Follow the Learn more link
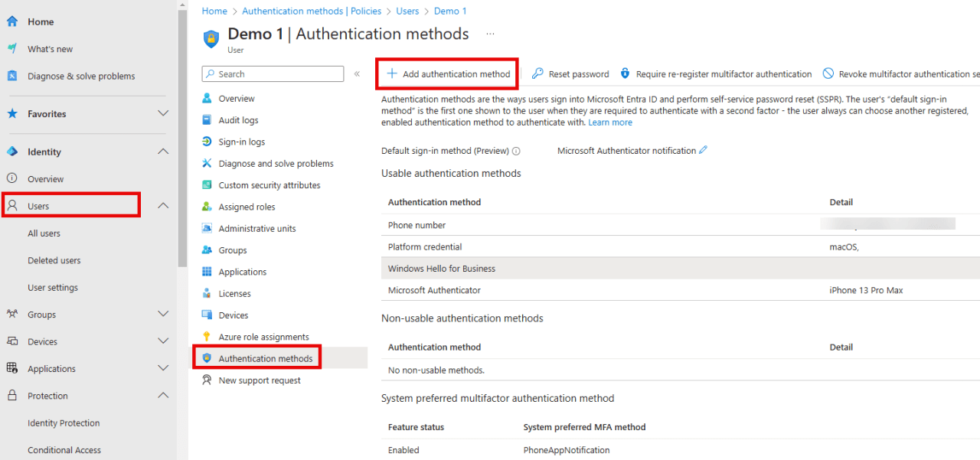 (610, 122)
